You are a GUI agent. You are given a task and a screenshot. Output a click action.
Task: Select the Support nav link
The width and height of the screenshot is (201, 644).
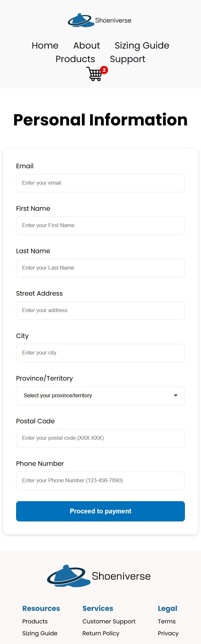(x=128, y=59)
